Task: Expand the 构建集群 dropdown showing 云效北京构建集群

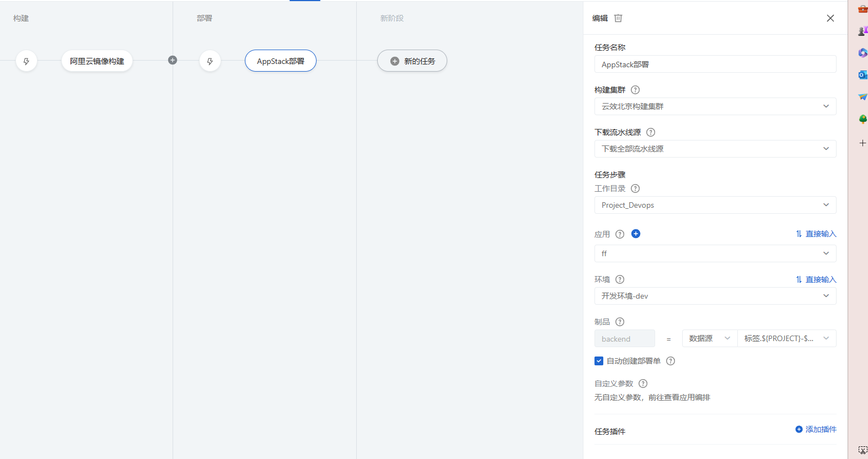Action: [x=715, y=106]
